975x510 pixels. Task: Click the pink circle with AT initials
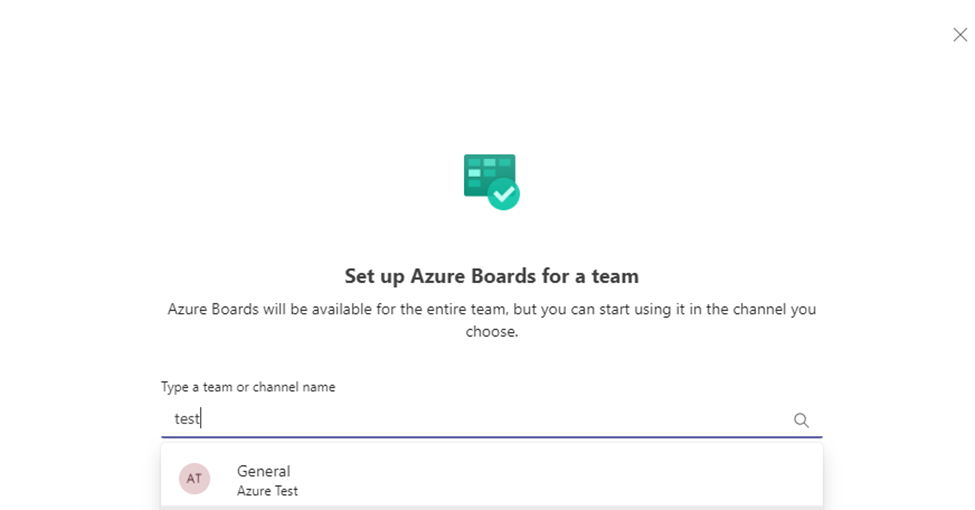[x=194, y=479]
